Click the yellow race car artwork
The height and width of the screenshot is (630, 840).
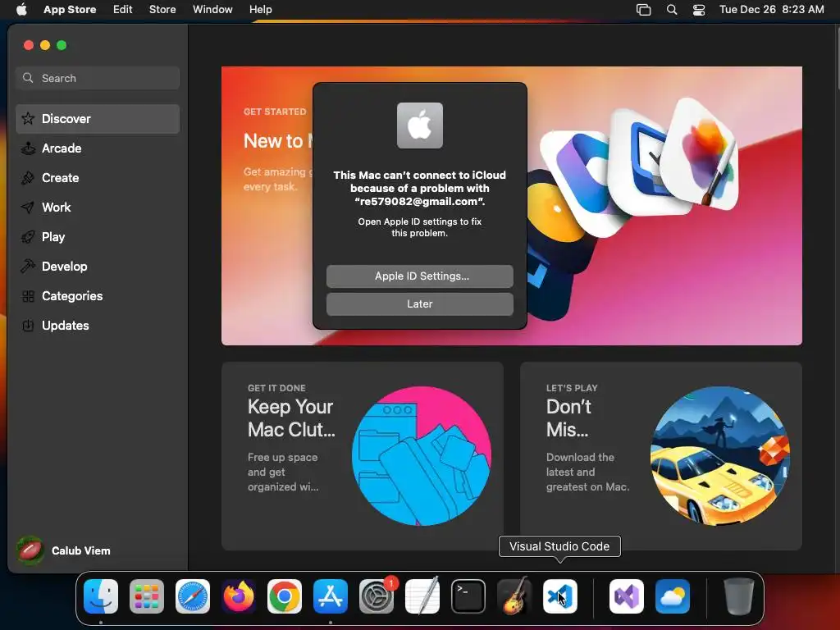pos(719,456)
